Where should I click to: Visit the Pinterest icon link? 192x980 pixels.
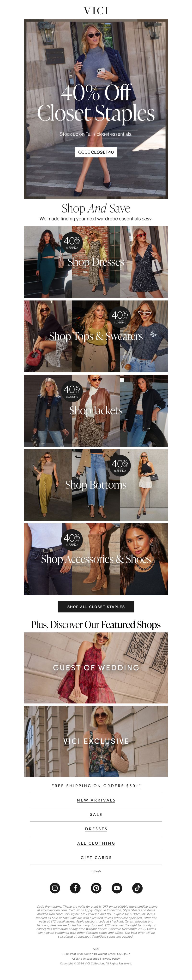(96, 888)
